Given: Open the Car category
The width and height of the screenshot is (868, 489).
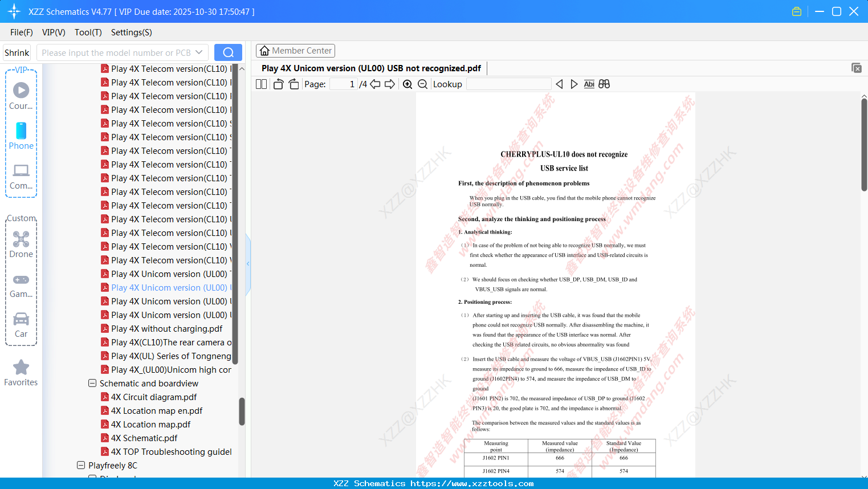Looking at the screenshot, I should click(21, 325).
